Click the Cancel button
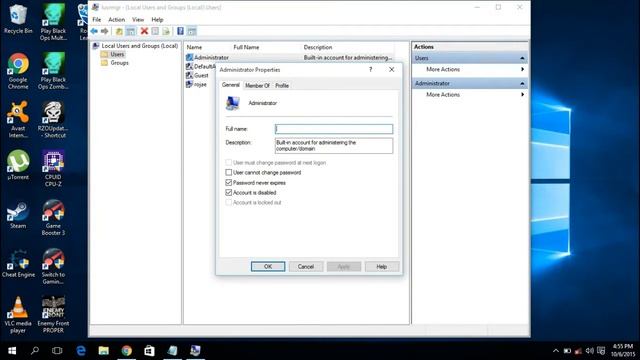640x360 pixels. 306,267
